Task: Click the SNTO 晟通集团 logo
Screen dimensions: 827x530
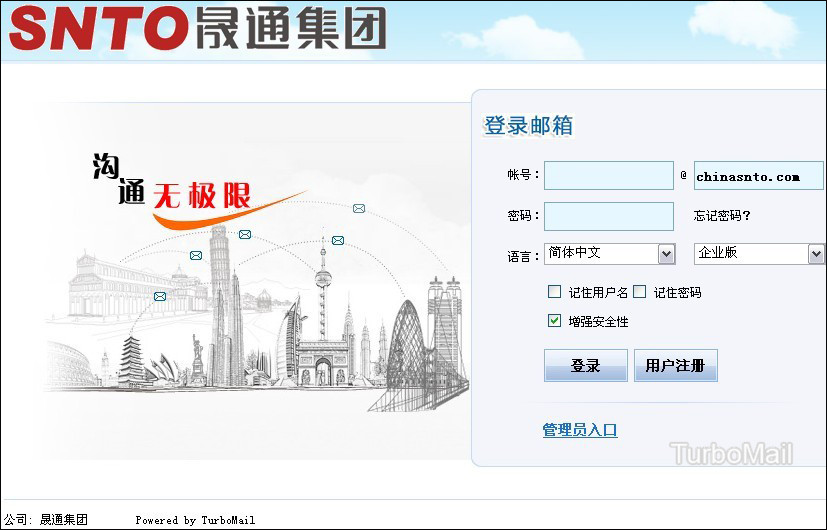Action: (197, 28)
